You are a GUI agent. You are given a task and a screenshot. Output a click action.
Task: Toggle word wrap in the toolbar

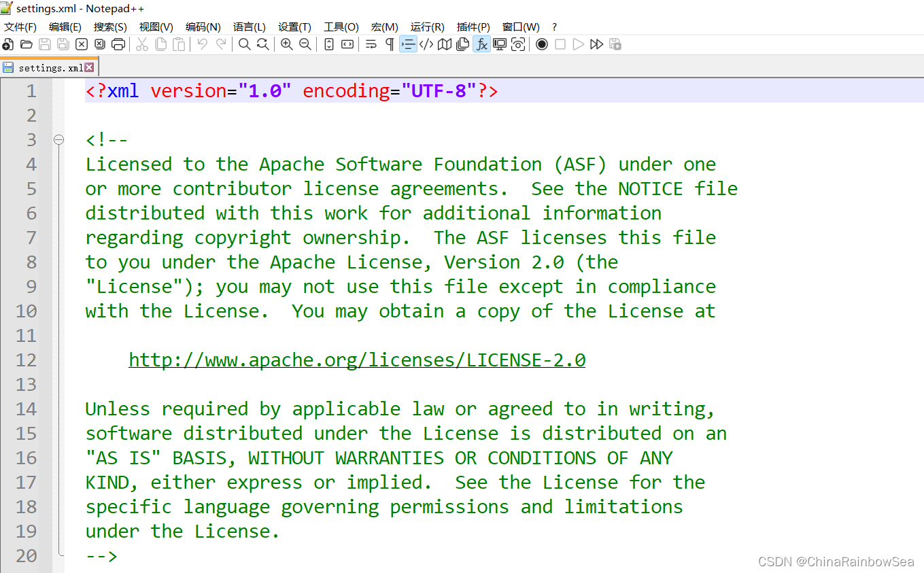[371, 44]
